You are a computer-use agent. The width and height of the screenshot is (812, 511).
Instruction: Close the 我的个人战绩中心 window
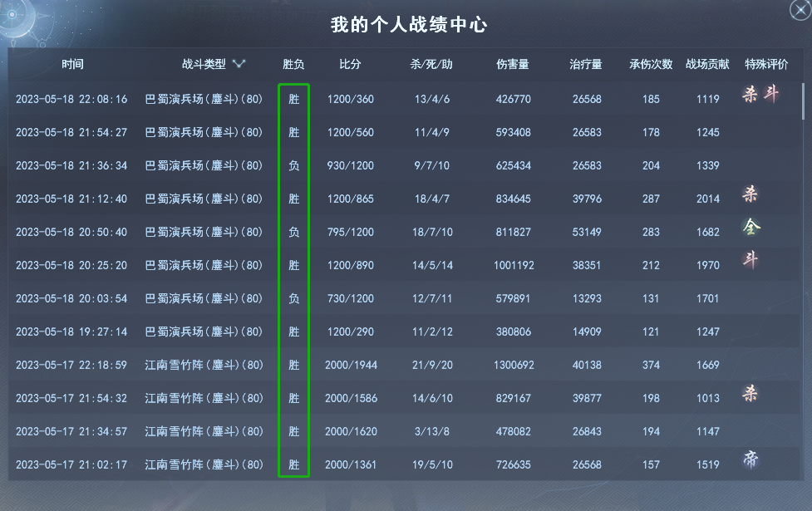800,10
